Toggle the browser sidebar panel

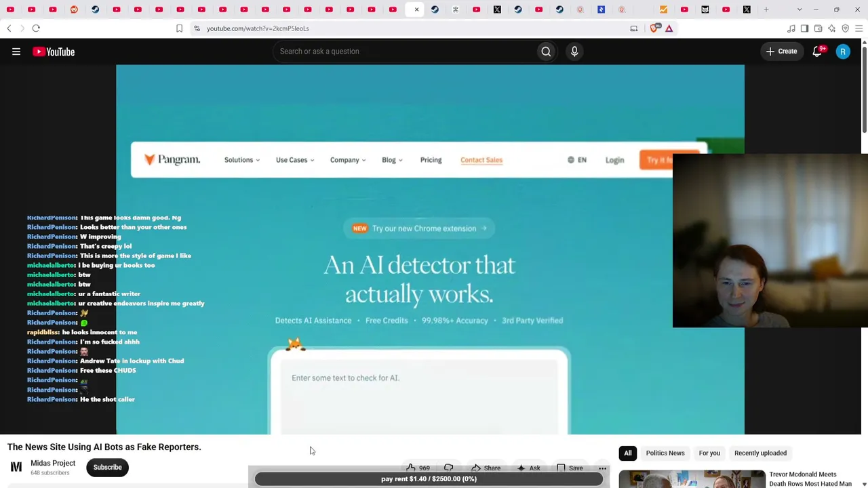point(805,28)
